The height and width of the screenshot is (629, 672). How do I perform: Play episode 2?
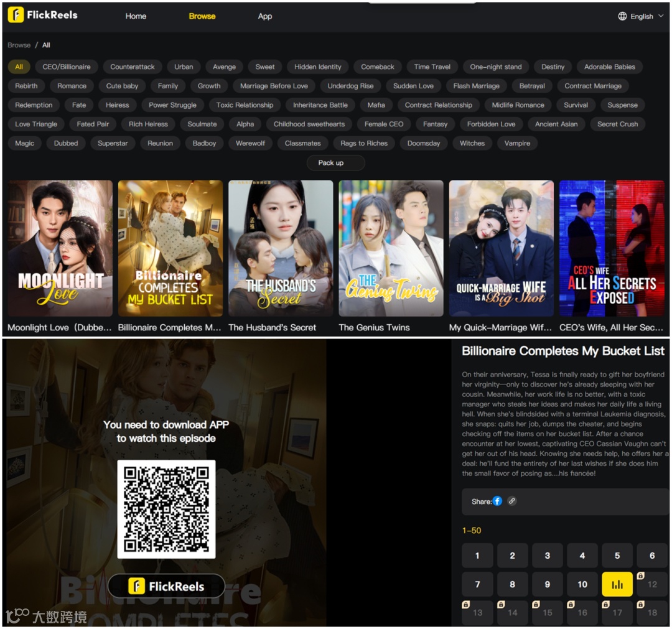(x=512, y=556)
